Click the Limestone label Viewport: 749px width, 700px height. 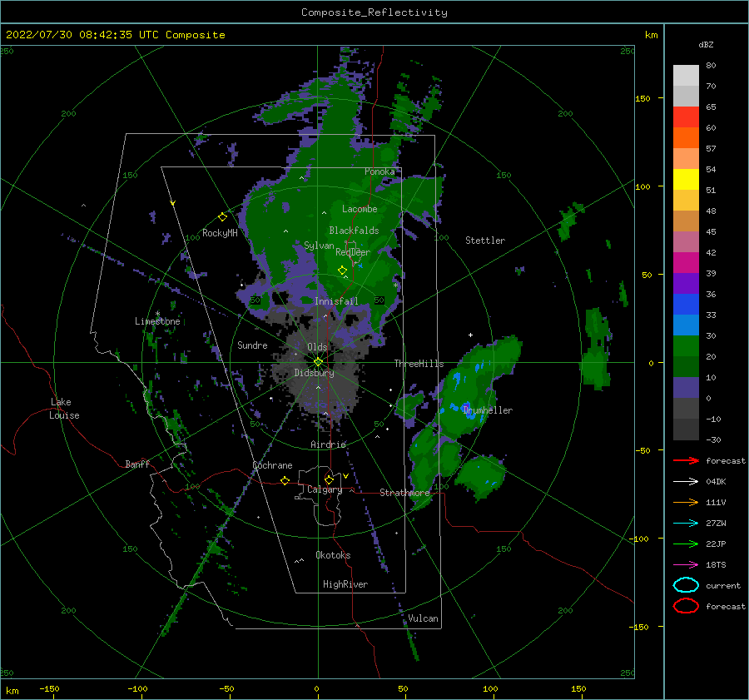click(x=157, y=321)
